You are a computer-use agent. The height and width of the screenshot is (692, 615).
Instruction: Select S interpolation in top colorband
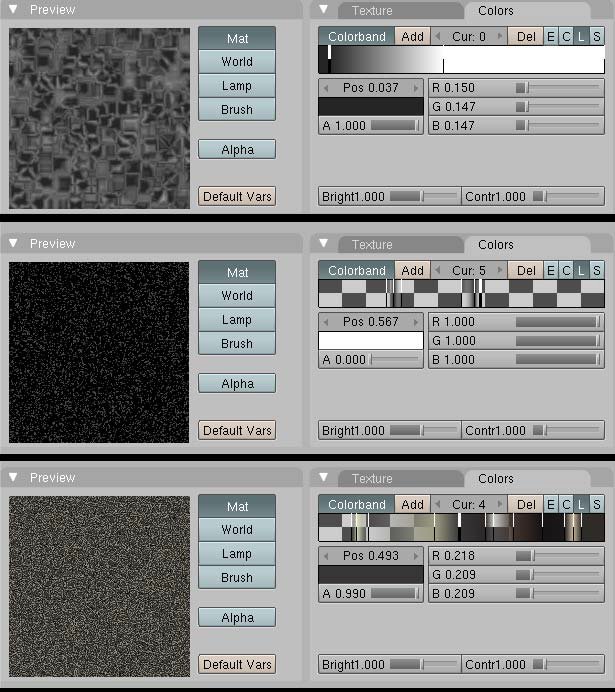(596, 37)
